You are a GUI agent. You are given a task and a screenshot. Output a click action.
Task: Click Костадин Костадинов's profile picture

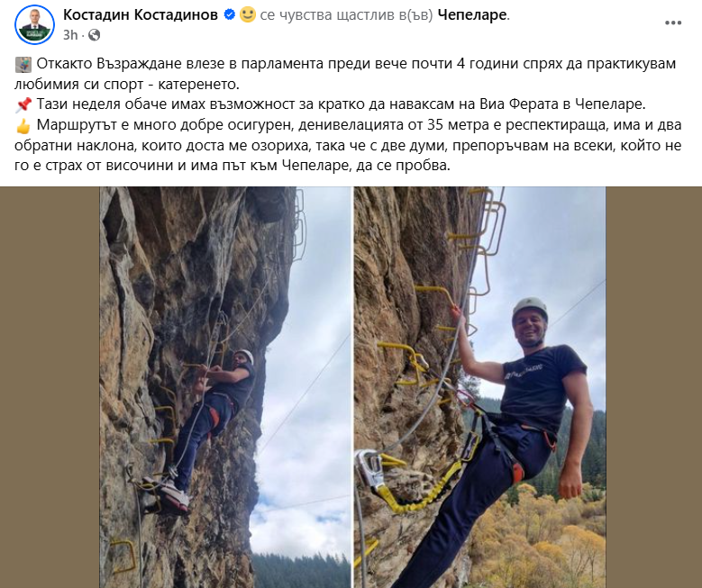pyautogui.click(x=34, y=25)
